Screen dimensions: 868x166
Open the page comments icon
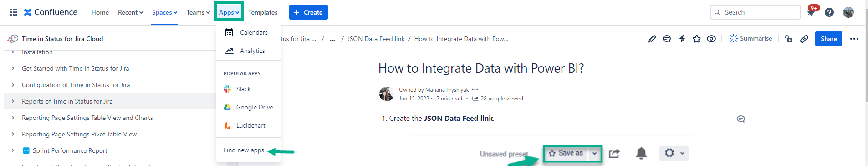coord(667,39)
